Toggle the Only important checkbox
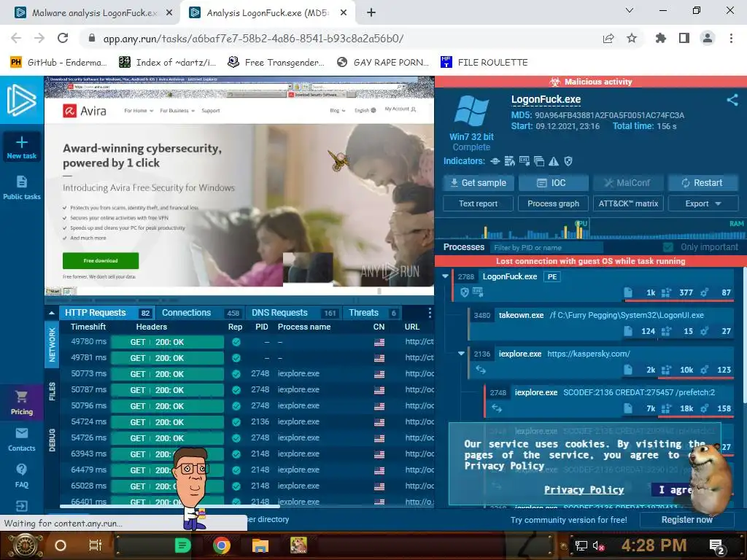747x560 pixels. pyautogui.click(x=668, y=247)
